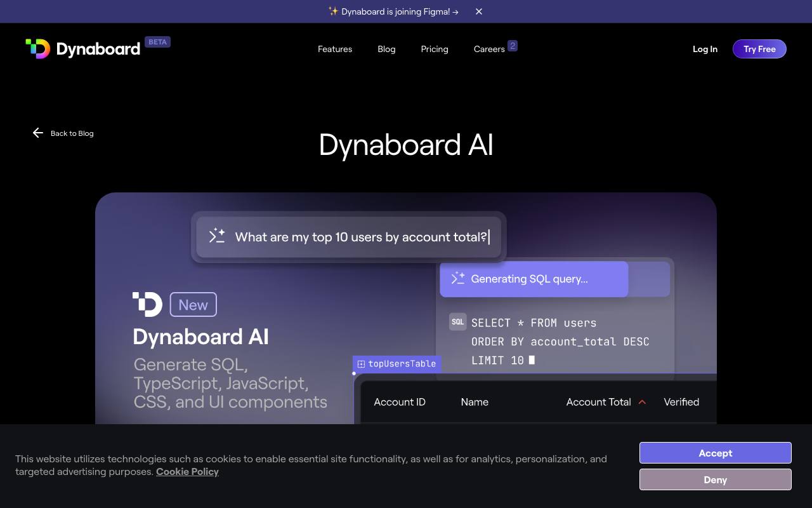Click the topUsersTable grid icon
Viewport: 812px width, 508px height.
click(361, 364)
